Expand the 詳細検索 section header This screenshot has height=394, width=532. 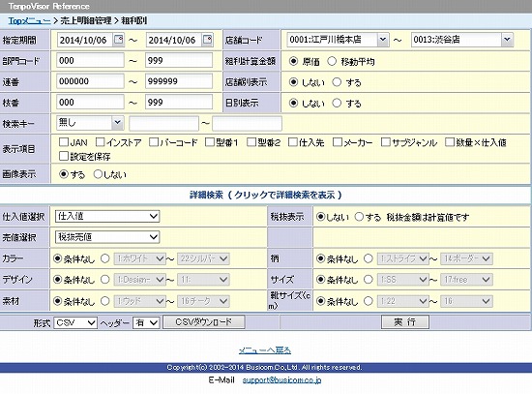tap(266, 195)
